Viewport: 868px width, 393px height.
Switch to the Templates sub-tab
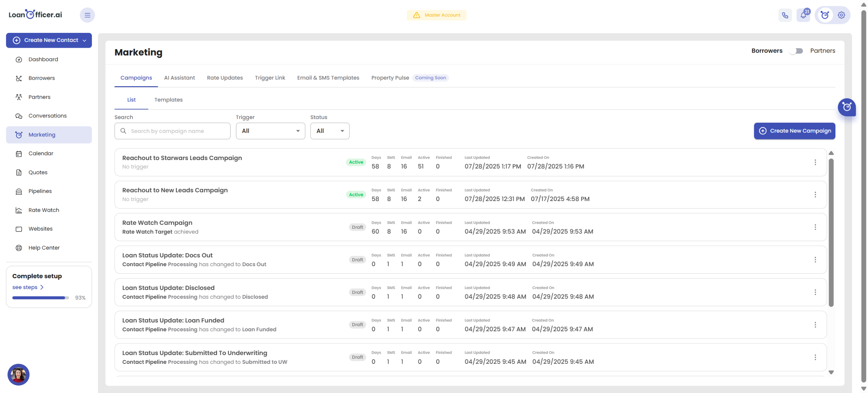(169, 100)
